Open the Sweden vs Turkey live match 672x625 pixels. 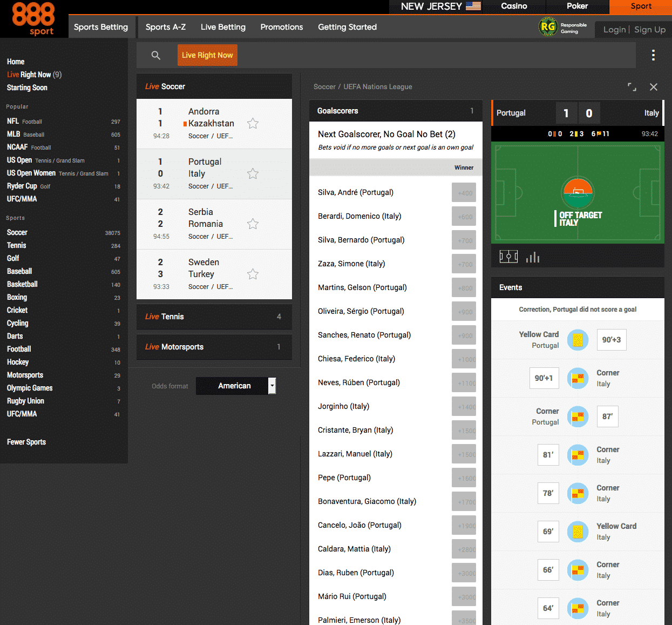click(x=214, y=274)
